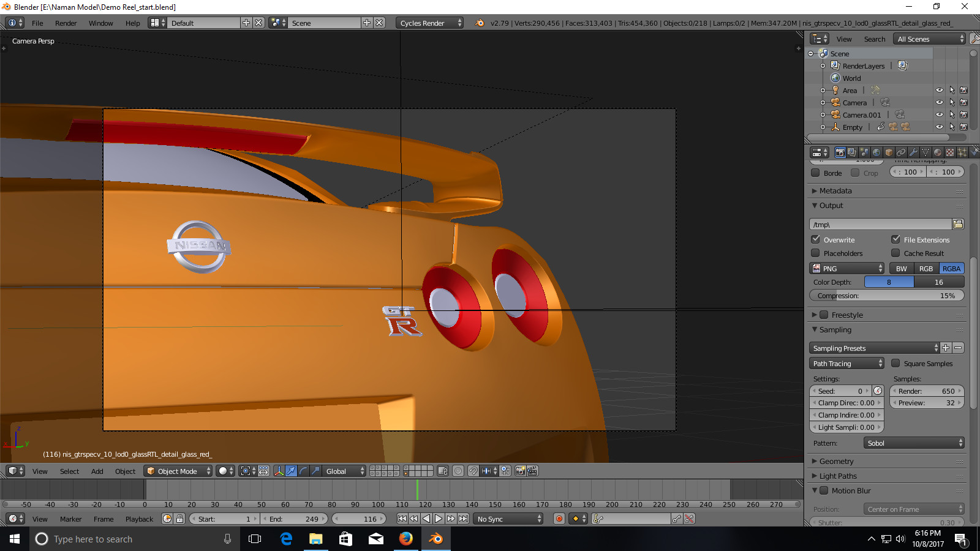Select the BW color mode button
This screenshot has height=551, width=980.
coord(902,268)
